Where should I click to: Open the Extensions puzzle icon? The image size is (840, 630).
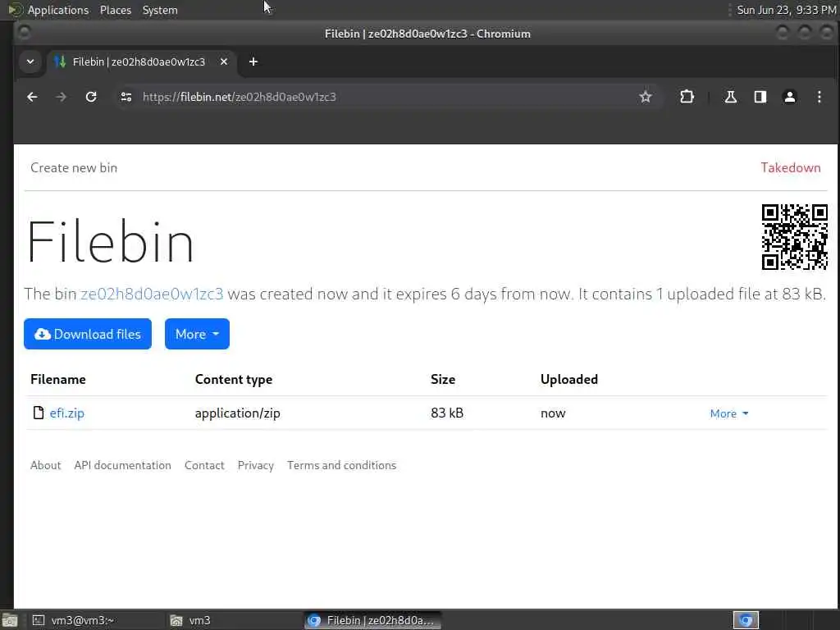(x=687, y=97)
